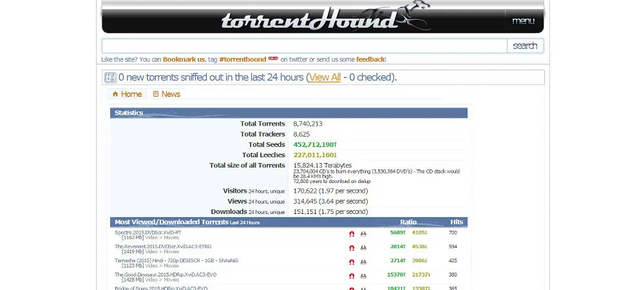Click the download icon for Spectre.2015.DVDScr
The image size is (644, 290).
[x=363, y=234]
